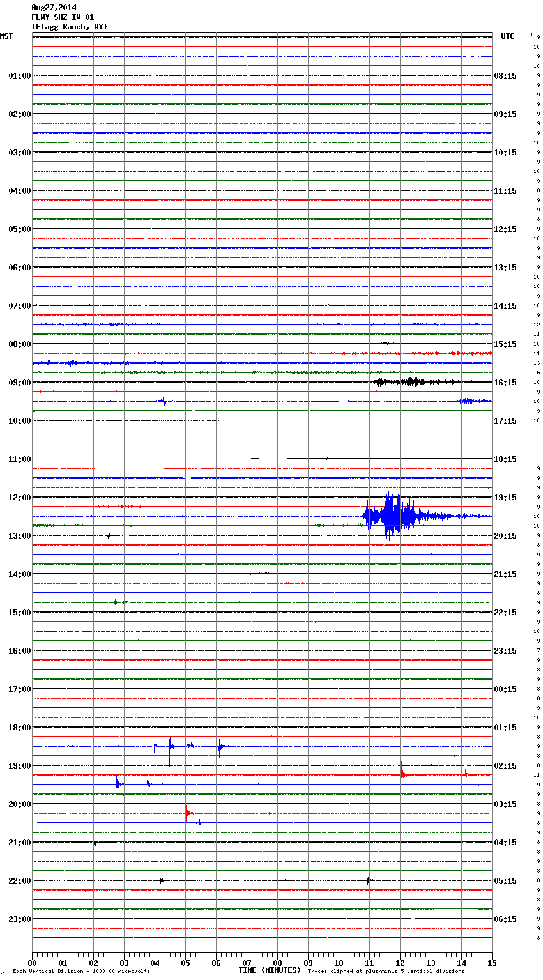Select the "23:15" UTC time label

click(505, 651)
